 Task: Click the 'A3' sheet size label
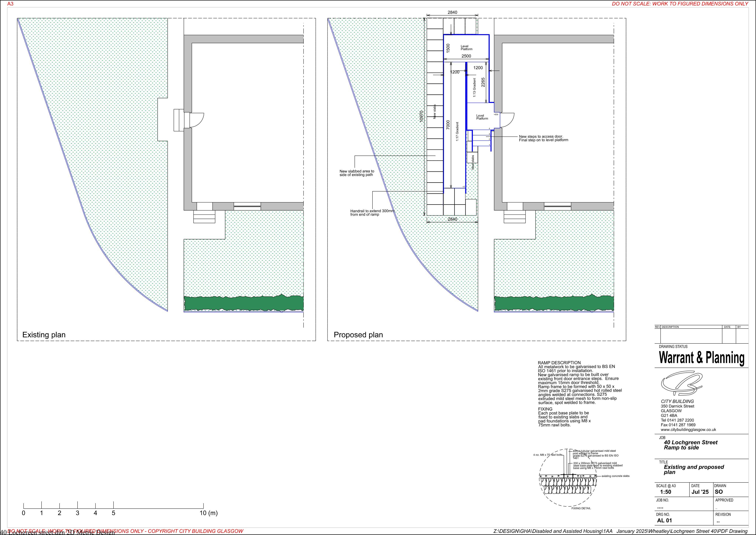pyautogui.click(x=10, y=4)
